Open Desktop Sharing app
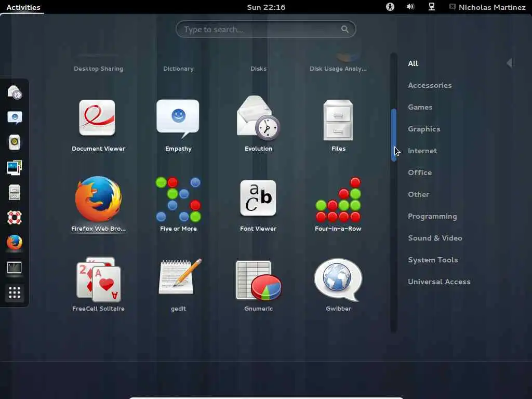This screenshot has height=399, width=532. coord(98,69)
